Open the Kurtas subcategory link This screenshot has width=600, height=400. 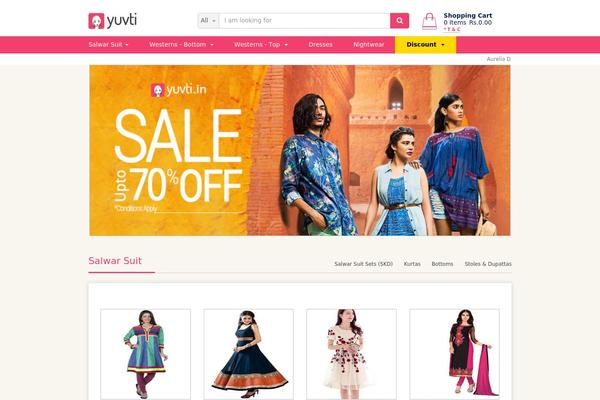pyautogui.click(x=412, y=264)
